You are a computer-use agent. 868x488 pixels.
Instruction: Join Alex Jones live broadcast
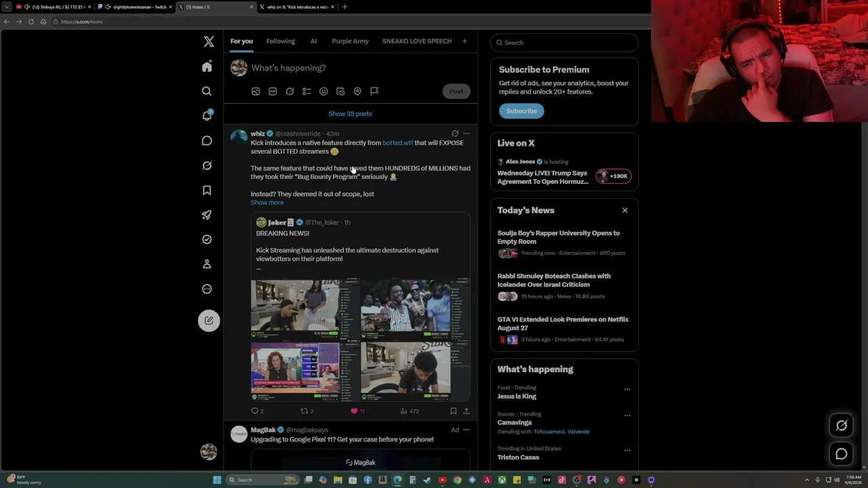point(564,173)
